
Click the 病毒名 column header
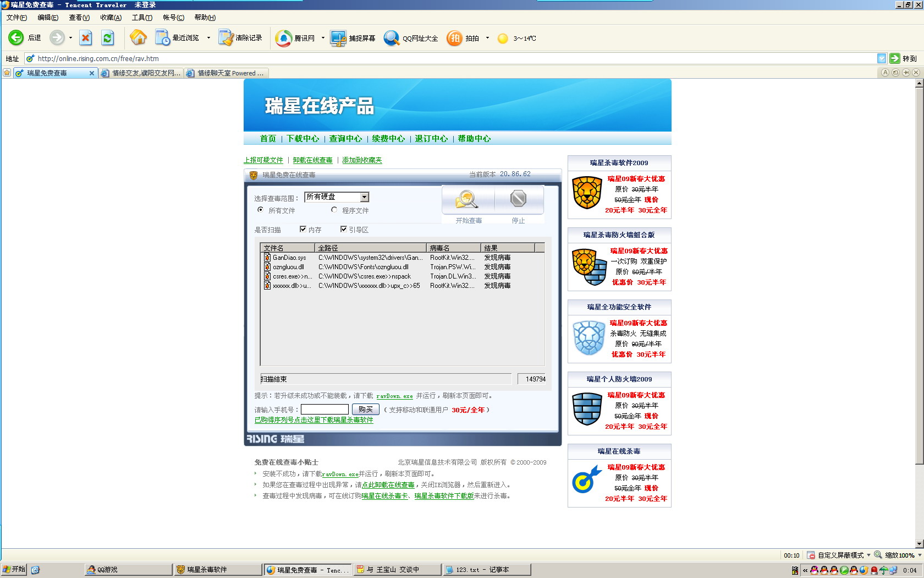pyautogui.click(x=454, y=248)
